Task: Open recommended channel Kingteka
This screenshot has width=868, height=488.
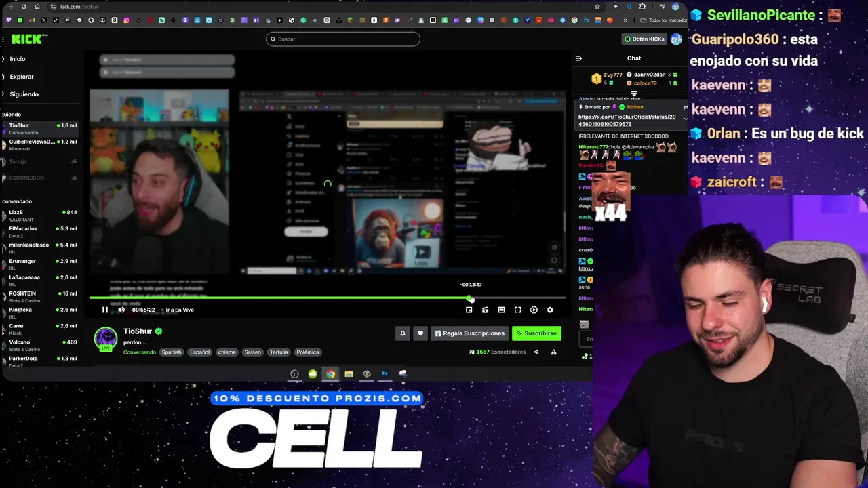Action: tap(41, 313)
